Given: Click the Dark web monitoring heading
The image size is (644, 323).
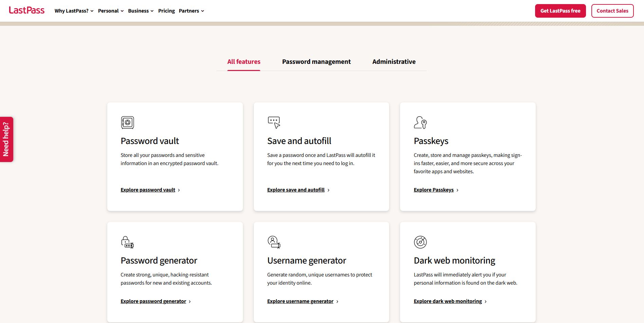Looking at the screenshot, I should click(454, 261).
